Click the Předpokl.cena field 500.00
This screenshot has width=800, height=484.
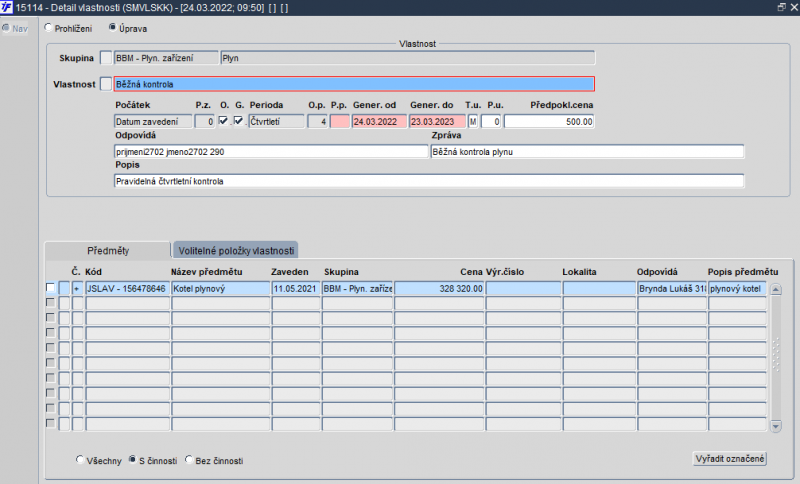pyautogui.click(x=549, y=121)
